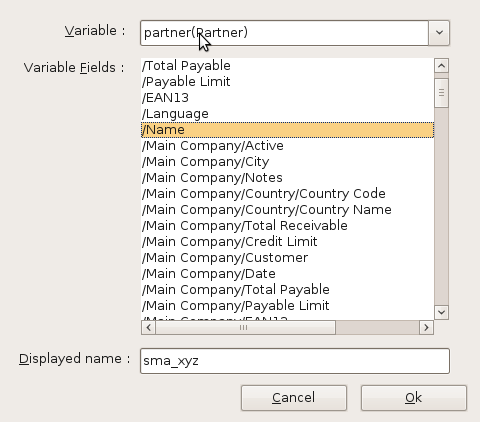480x422 pixels.
Task: Select the /Payable Limit field
Action: point(287,82)
